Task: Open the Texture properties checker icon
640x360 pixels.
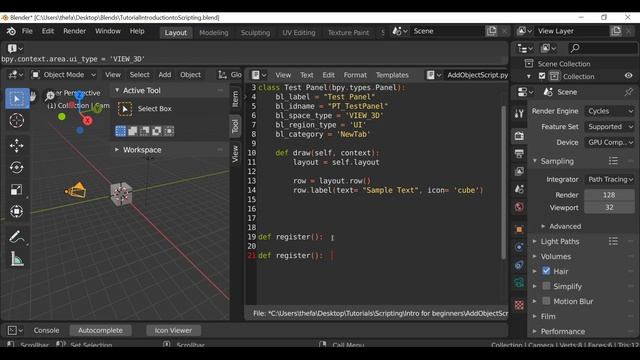Action: pos(519,305)
